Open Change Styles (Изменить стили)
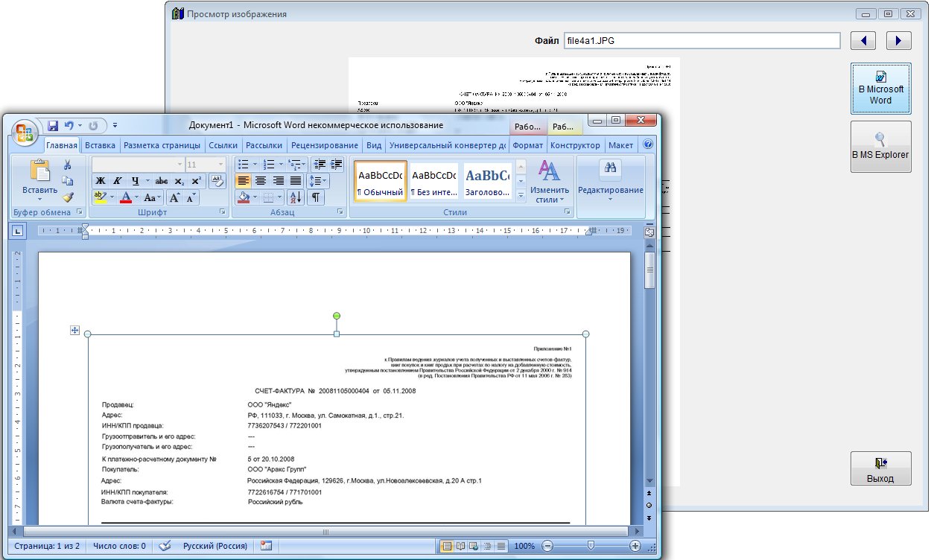 pyautogui.click(x=550, y=181)
